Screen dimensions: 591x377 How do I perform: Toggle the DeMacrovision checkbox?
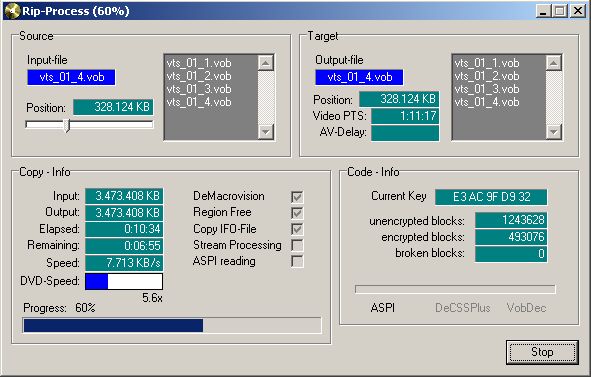297,197
